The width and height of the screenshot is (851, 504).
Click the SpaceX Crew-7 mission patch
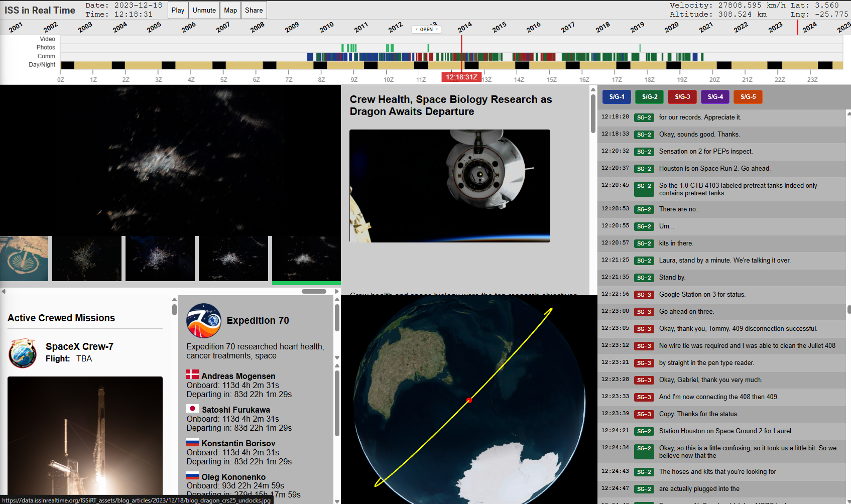pyautogui.click(x=23, y=353)
